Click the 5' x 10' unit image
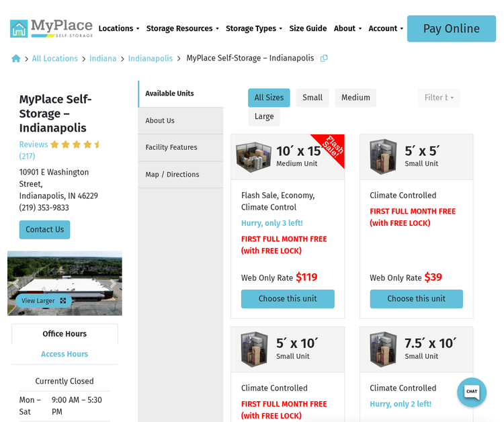 pyautogui.click(x=254, y=349)
